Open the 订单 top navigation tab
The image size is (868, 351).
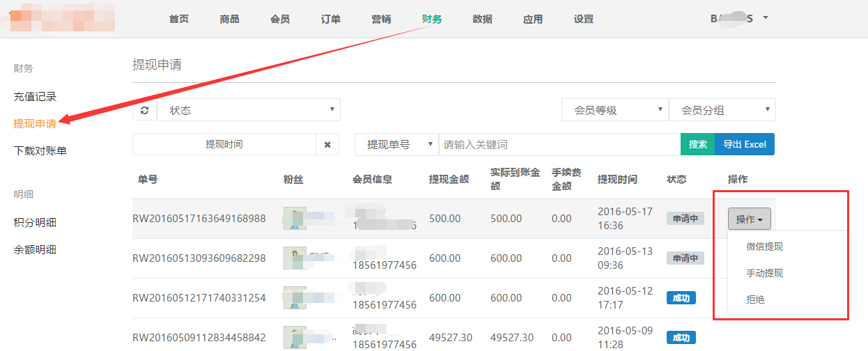click(x=331, y=19)
